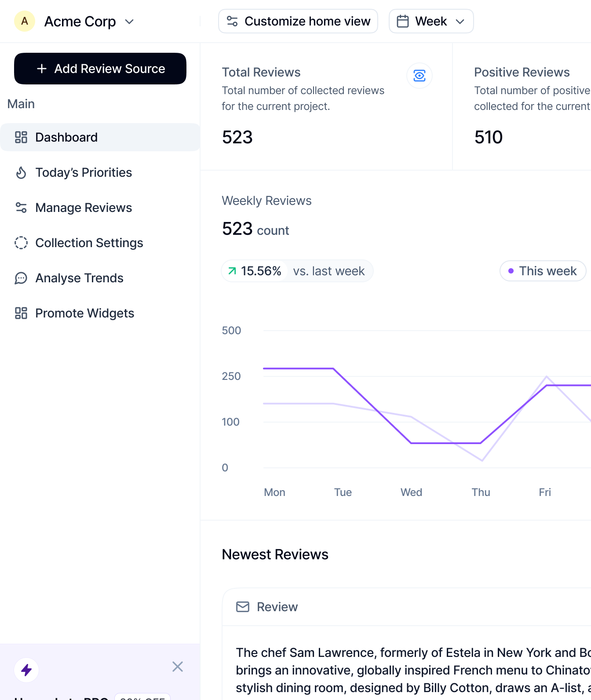Click the sliders icon beside Manage Reviews
Screen dimensions: 591x700
[x=21, y=208]
